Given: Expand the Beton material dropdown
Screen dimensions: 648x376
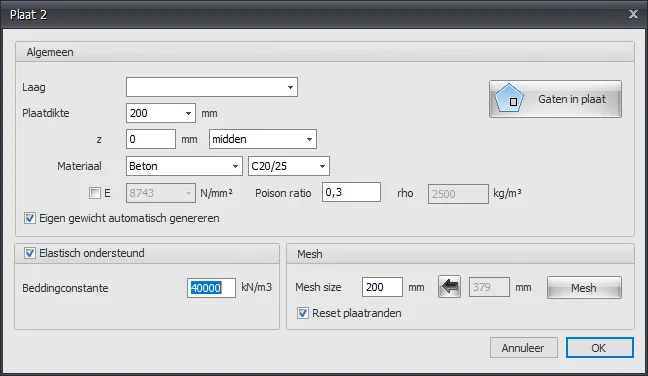Looking at the screenshot, I should pyautogui.click(x=184, y=166).
